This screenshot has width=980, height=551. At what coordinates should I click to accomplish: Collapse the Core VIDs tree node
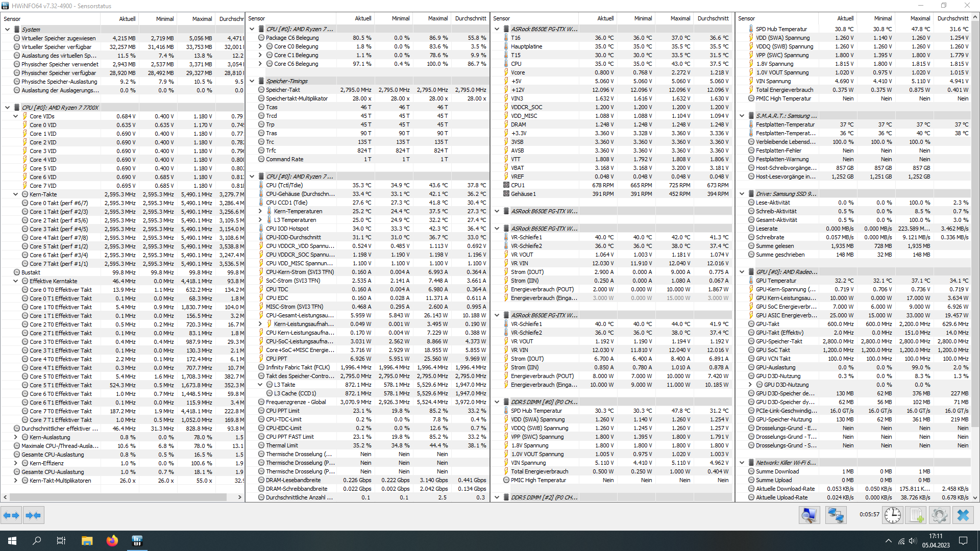[16, 116]
